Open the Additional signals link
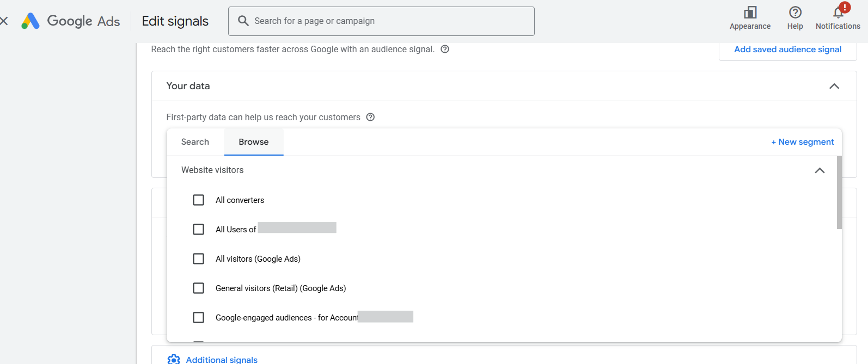 [222, 360]
